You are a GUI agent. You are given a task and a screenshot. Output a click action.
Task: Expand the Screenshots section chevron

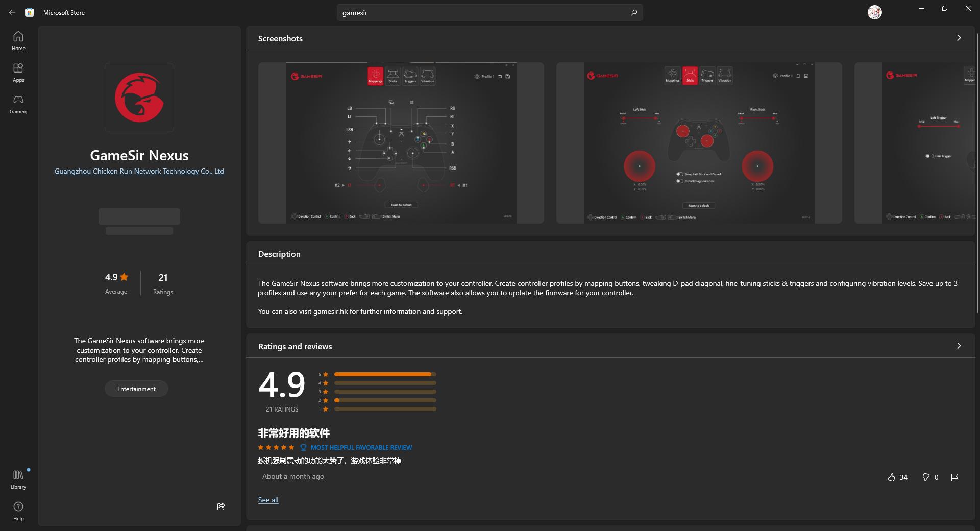(x=959, y=38)
